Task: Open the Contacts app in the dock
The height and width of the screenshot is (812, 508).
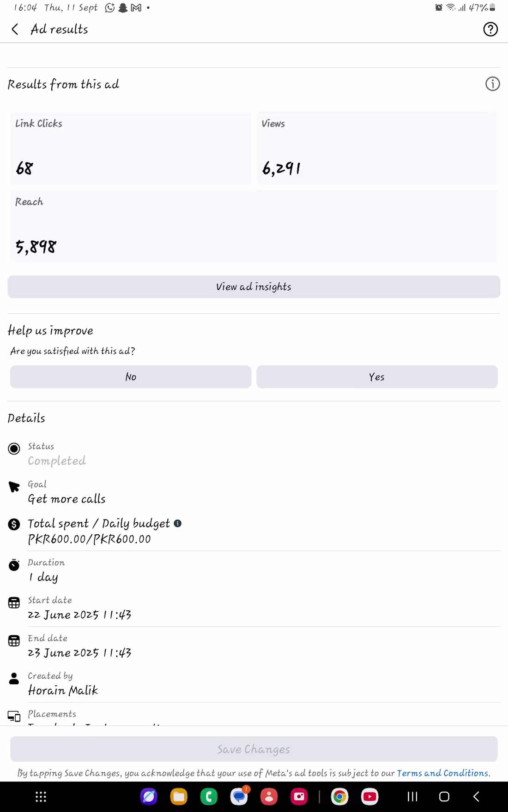Action: pos(269,797)
